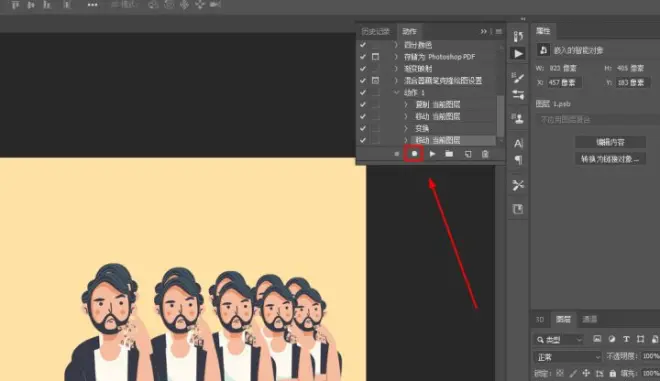This screenshot has height=381, width=660.
Task: Filter layers by adjustment layer icon
Action: pyautogui.click(x=612, y=339)
